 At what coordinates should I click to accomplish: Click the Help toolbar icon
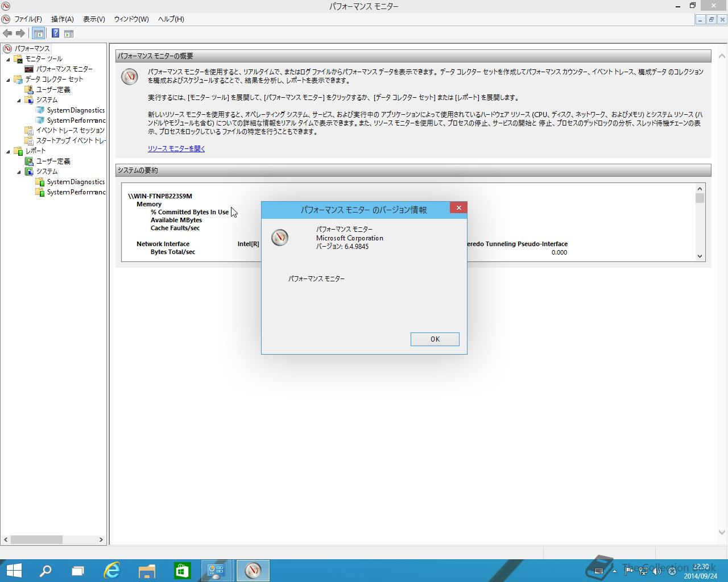[55, 34]
